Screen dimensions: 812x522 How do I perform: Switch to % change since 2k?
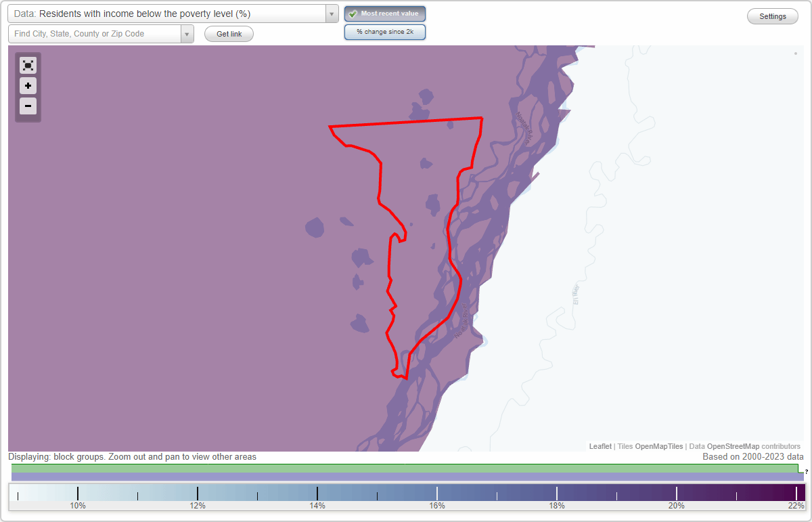tap(385, 32)
